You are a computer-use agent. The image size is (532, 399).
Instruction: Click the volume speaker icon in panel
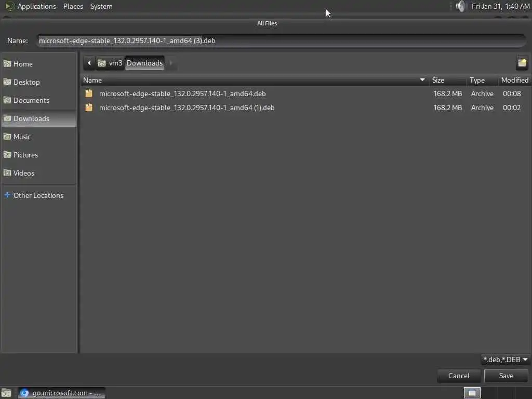[460, 6]
